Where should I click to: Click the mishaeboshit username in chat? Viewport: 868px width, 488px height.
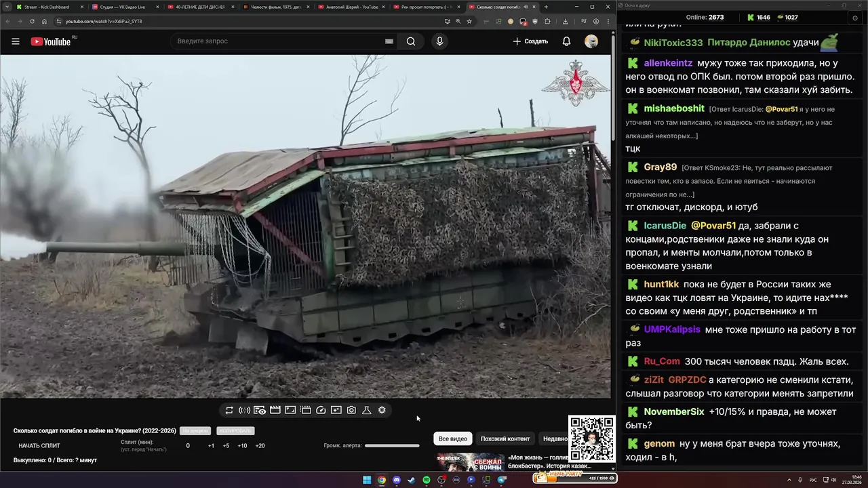coord(674,108)
